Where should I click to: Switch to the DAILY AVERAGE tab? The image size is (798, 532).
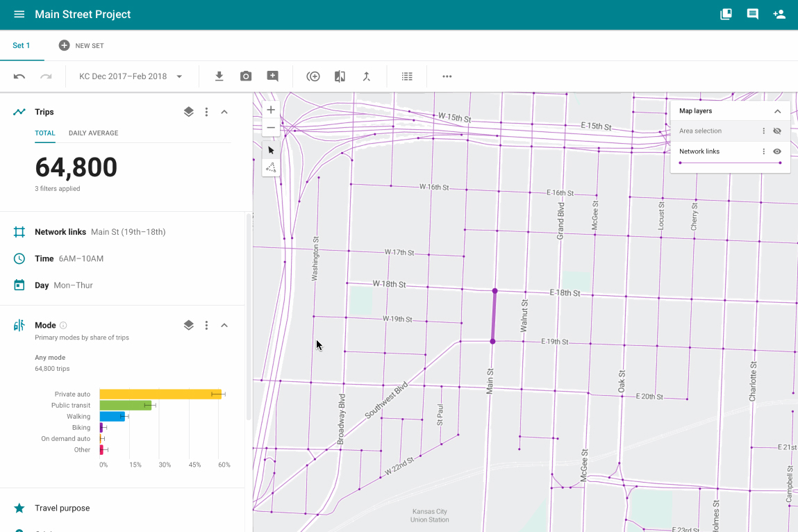(93, 133)
